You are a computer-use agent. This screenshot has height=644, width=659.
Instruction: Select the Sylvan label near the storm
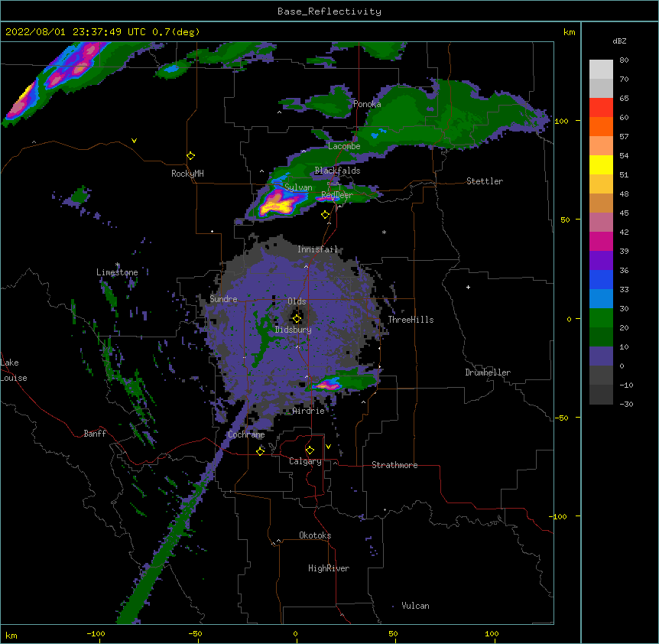click(298, 187)
